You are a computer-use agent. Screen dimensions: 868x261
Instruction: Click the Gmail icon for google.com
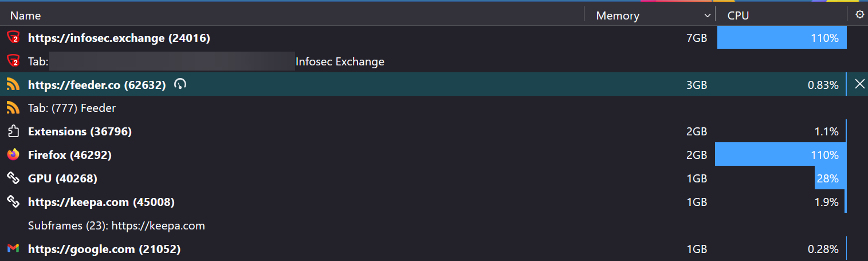(x=13, y=249)
